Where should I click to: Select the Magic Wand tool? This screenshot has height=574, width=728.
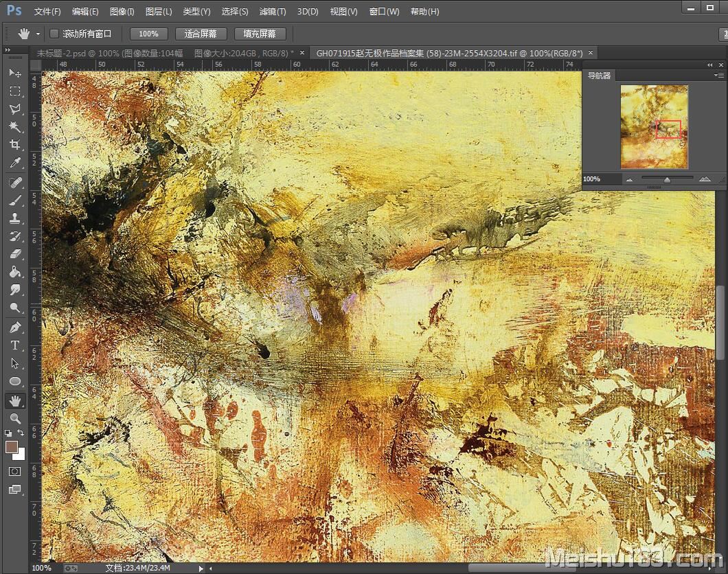(x=15, y=127)
